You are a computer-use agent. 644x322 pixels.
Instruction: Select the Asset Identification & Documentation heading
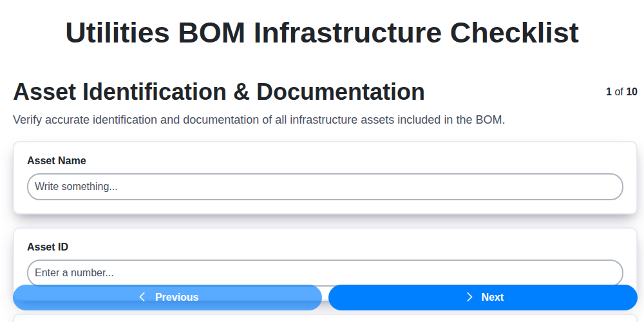pos(219,92)
